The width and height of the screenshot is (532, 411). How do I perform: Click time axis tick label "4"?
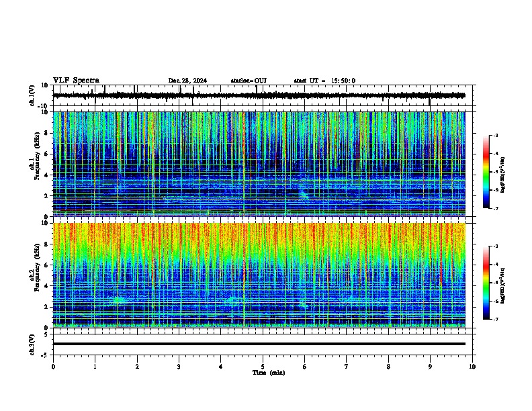[x=221, y=367]
